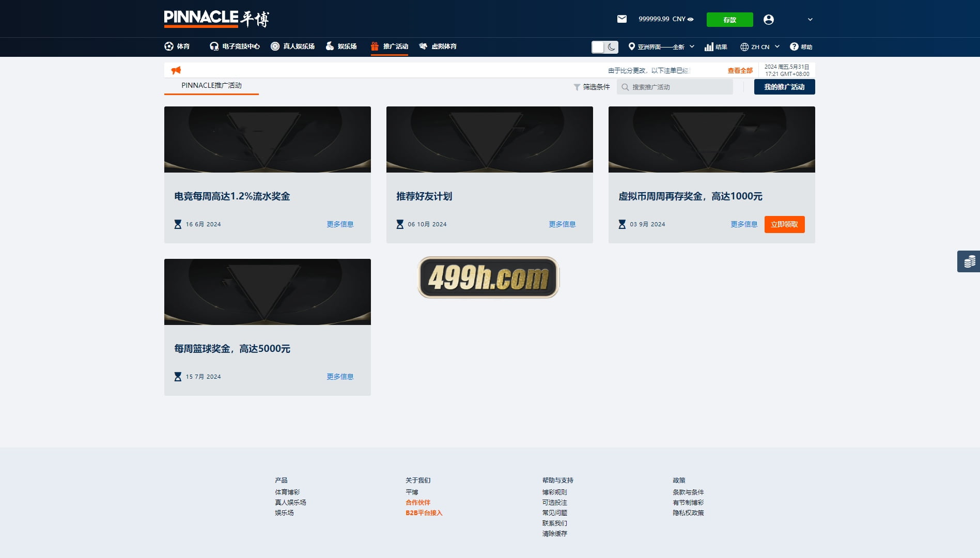Click 更多信息 on 虚拟币周周再存奖金 card
The height and width of the screenshot is (558, 980).
pos(744,224)
